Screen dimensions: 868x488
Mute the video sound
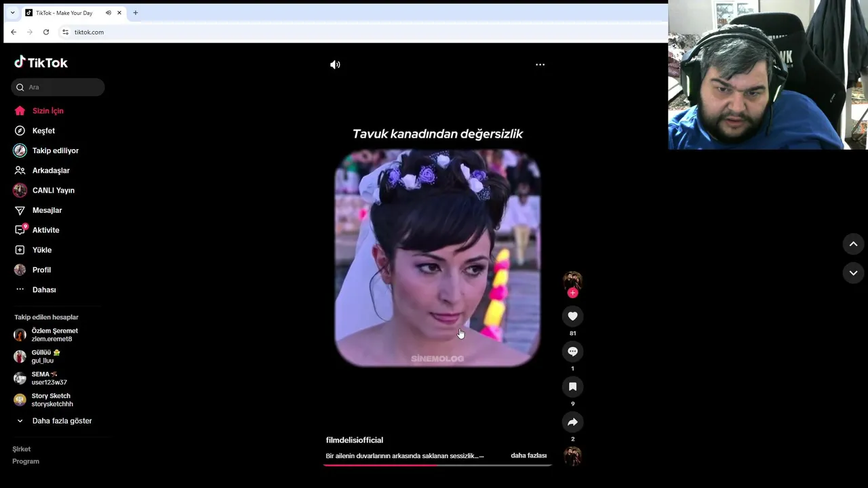pos(335,64)
